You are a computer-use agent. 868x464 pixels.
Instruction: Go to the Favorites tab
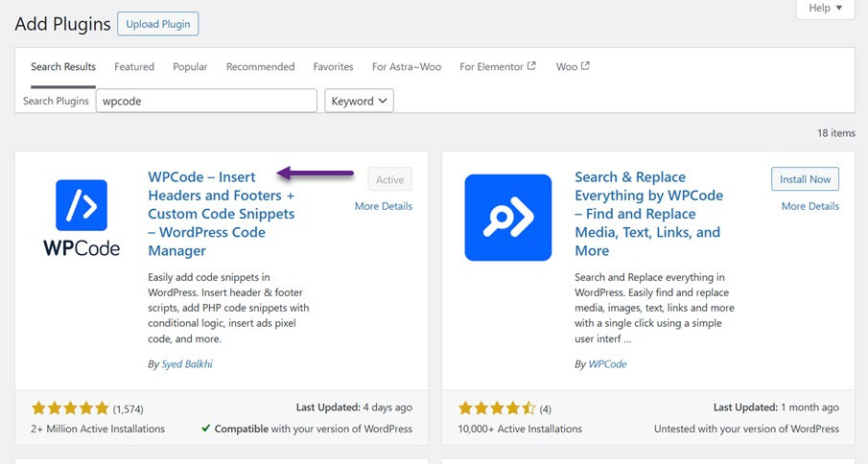coord(333,67)
